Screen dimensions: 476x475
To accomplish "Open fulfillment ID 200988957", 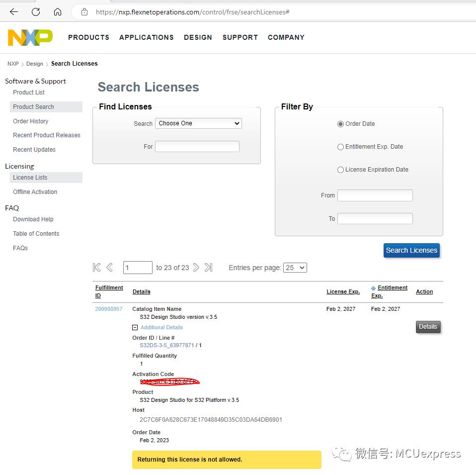I will point(108,309).
